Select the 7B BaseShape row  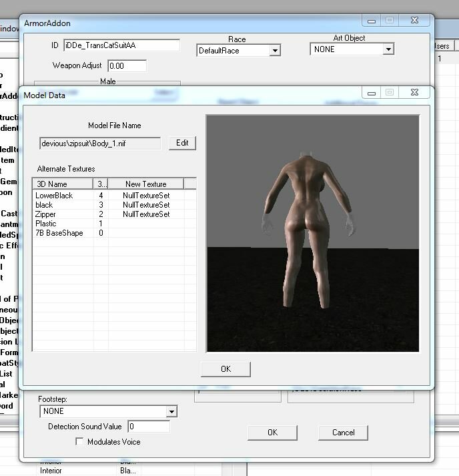tap(114, 233)
